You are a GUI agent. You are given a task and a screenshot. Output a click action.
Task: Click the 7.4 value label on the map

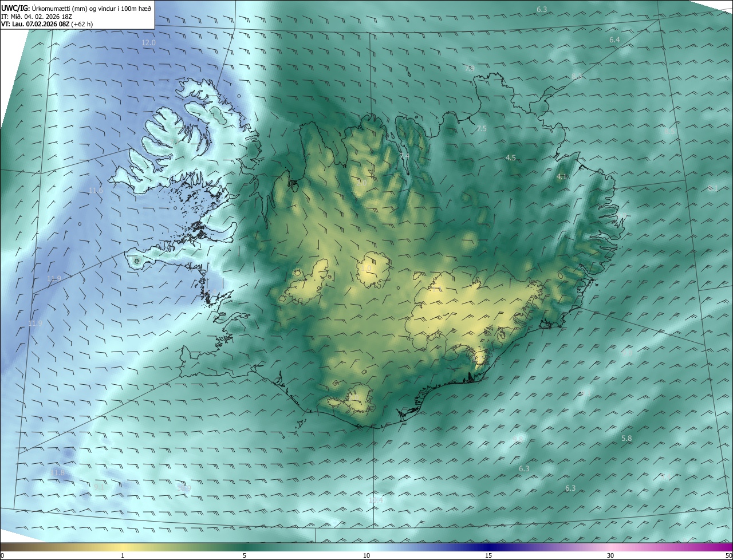404,156
